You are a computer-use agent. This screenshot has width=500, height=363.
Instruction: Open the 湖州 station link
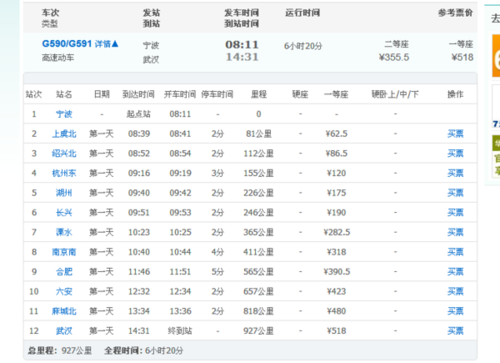(x=64, y=193)
